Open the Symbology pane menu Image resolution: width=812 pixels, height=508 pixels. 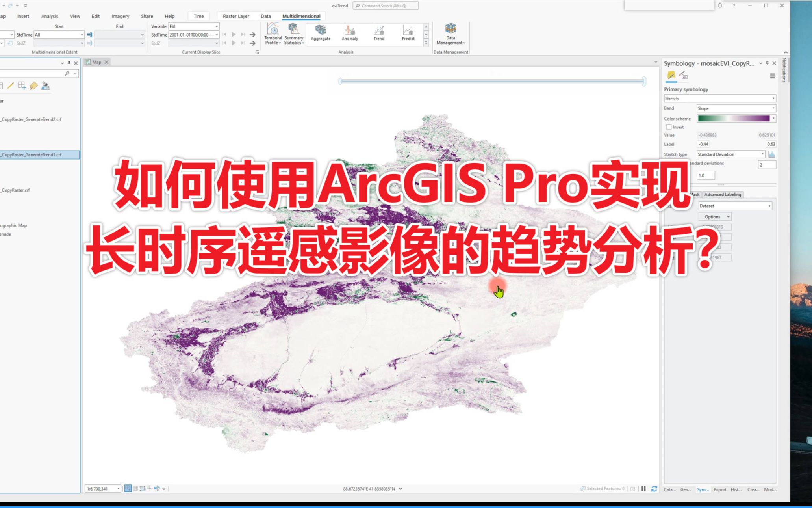[772, 76]
